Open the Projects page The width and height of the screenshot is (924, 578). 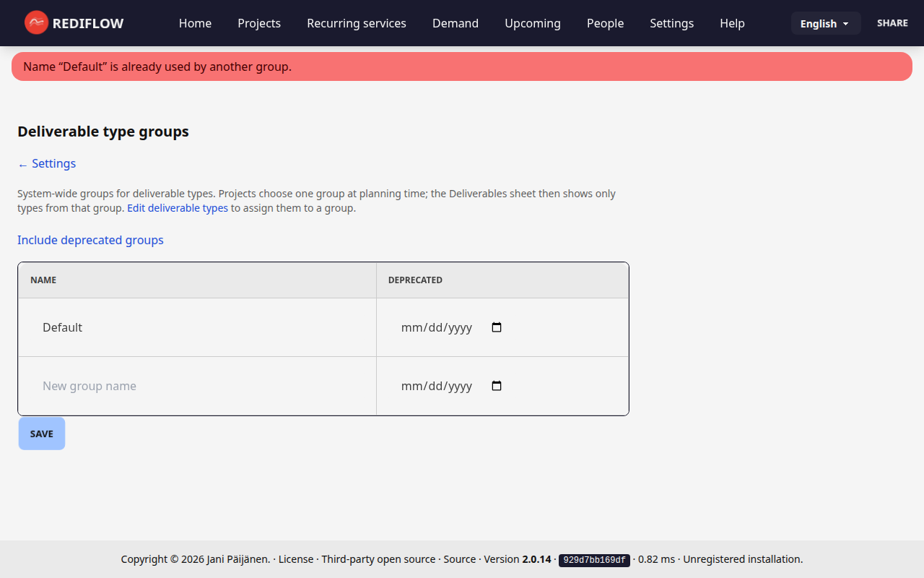(x=259, y=23)
